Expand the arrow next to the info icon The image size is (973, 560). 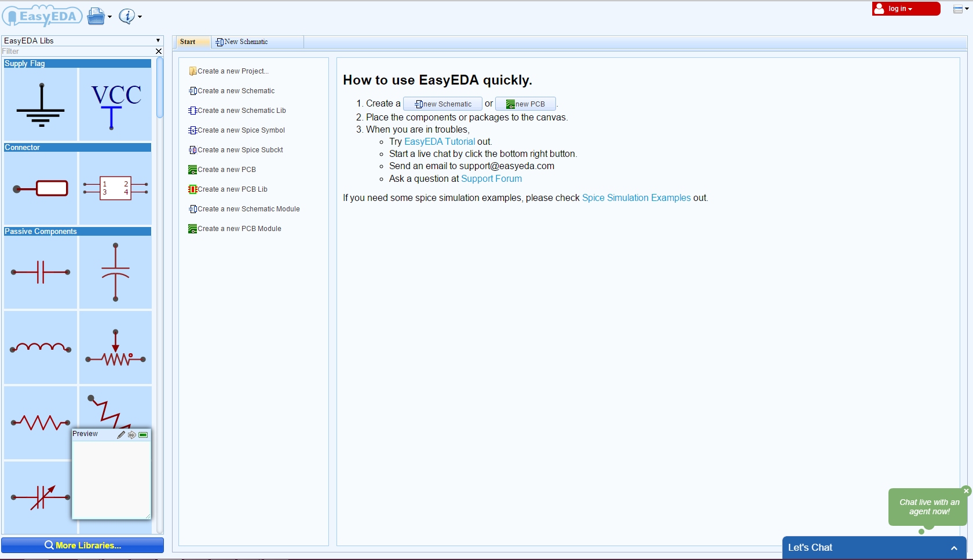click(140, 17)
